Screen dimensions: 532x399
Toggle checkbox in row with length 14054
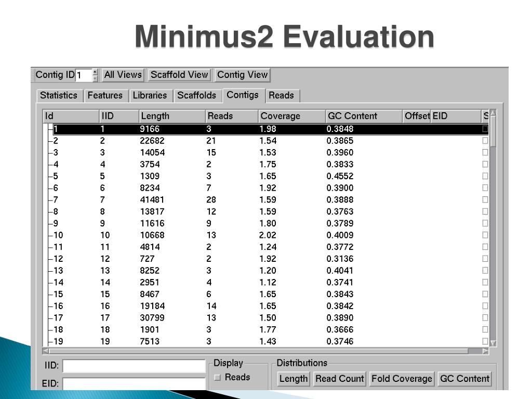click(485, 153)
